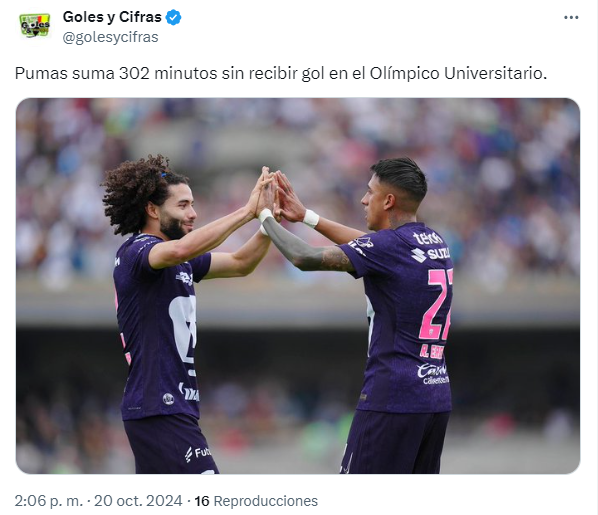
Task: Click the blue verified badge
Action: [174, 18]
